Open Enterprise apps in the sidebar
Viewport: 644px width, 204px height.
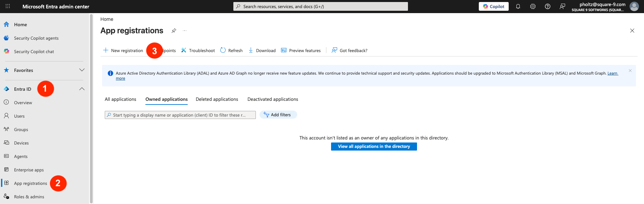tap(29, 170)
